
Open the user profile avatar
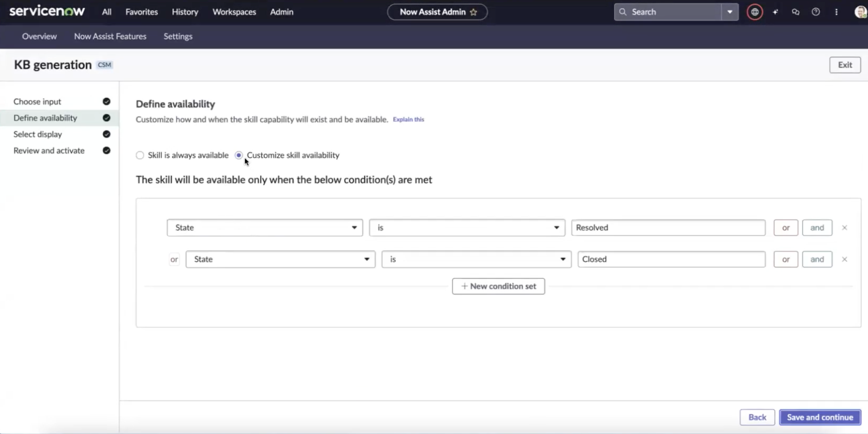tap(860, 12)
